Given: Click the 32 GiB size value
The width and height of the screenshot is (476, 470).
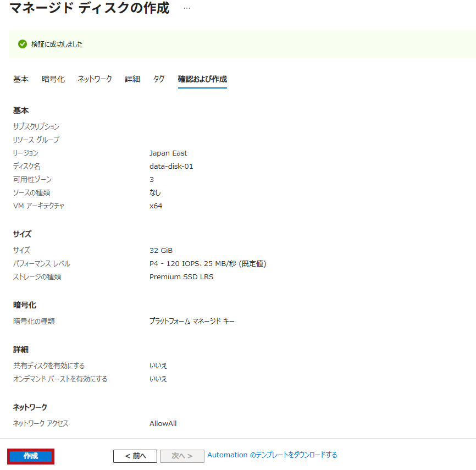Looking at the screenshot, I should (161, 251).
